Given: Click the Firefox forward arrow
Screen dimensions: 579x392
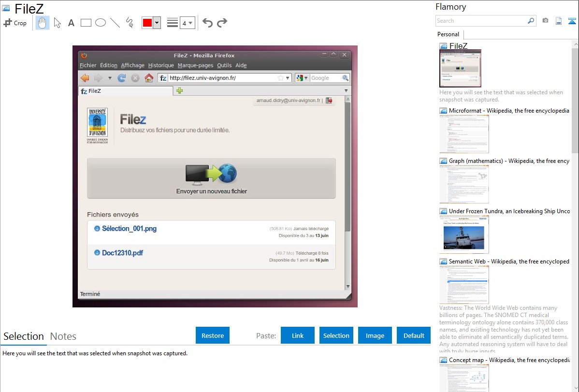Looking at the screenshot, I should (98, 78).
